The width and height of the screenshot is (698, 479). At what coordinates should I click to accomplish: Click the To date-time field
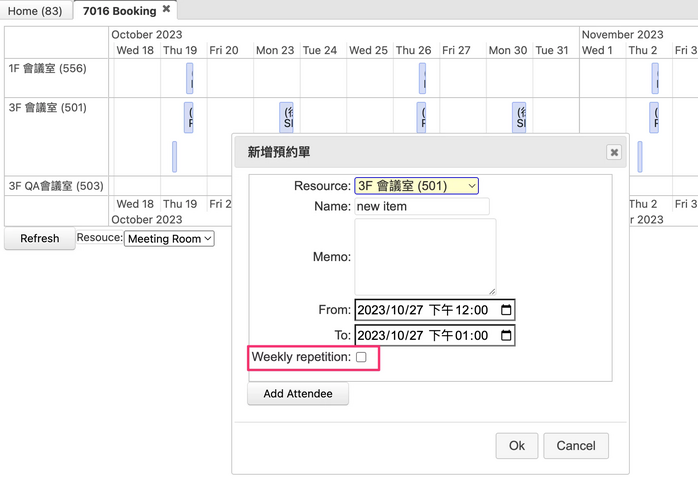coord(426,336)
